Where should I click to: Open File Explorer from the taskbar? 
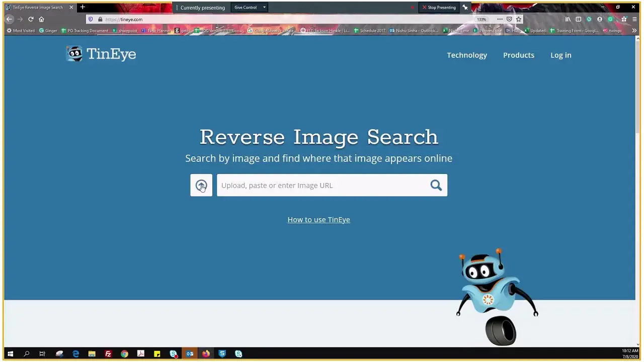[x=92, y=354]
